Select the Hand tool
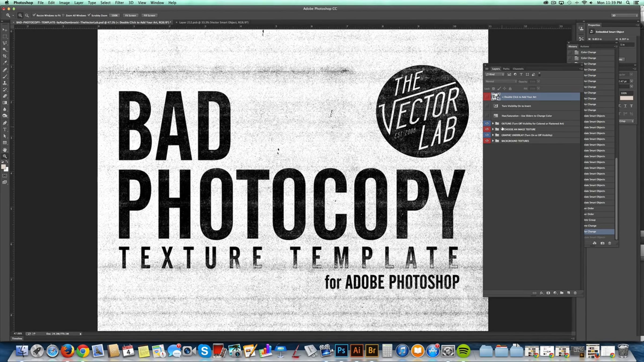This screenshot has height=362, width=644. tap(5, 150)
